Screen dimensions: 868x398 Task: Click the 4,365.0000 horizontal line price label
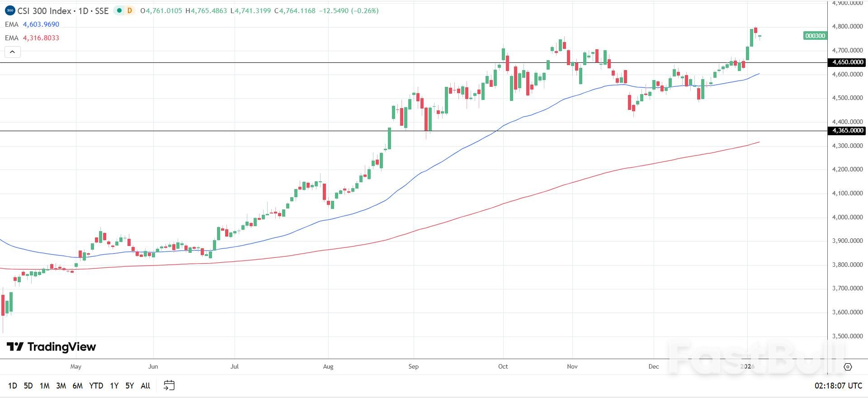tap(848, 131)
